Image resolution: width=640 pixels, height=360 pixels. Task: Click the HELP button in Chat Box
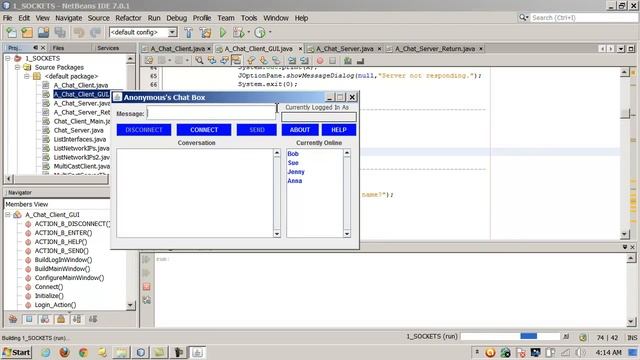click(339, 130)
